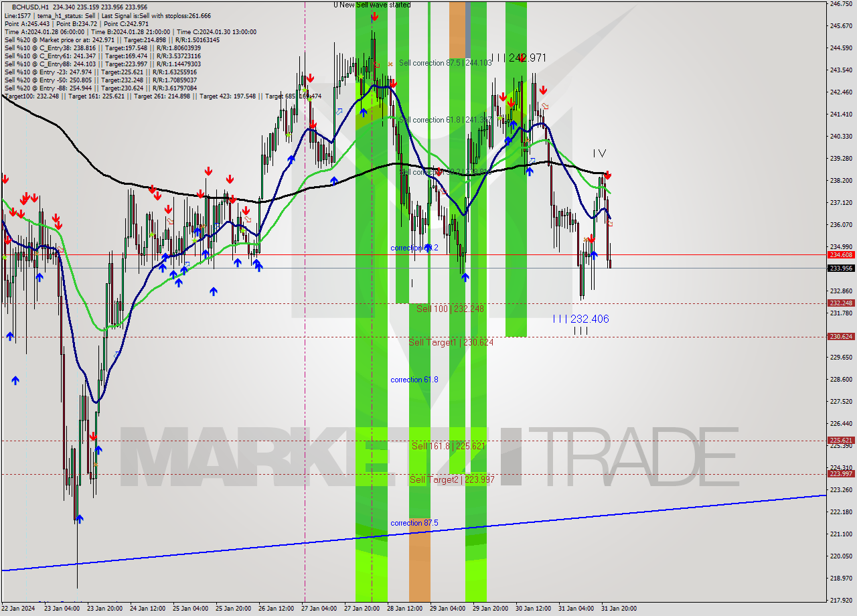Click the 'Sell Target1 | 230.624' label

[x=451, y=342]
